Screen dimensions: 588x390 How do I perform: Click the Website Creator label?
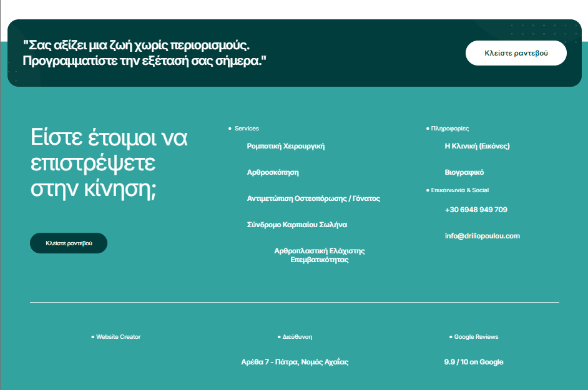(x=119, y=337)
